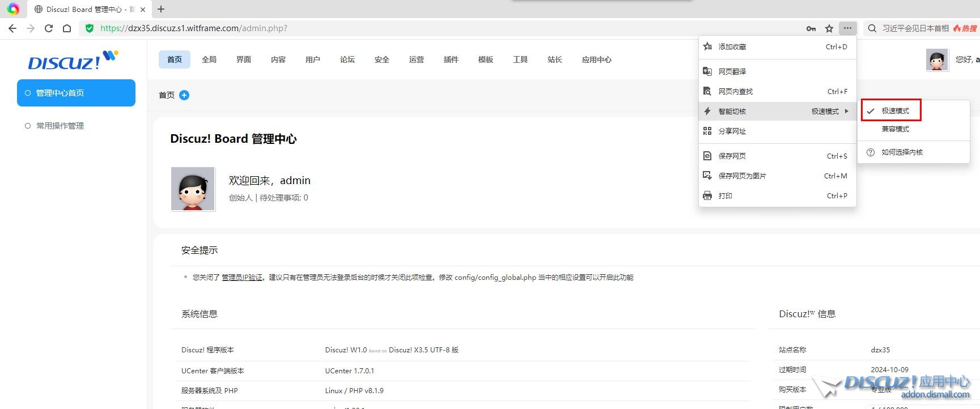Click 添加收藏 star icon in menu
Image resolution: width=980 pixels, height=409 pixels.
click(707, 46)
